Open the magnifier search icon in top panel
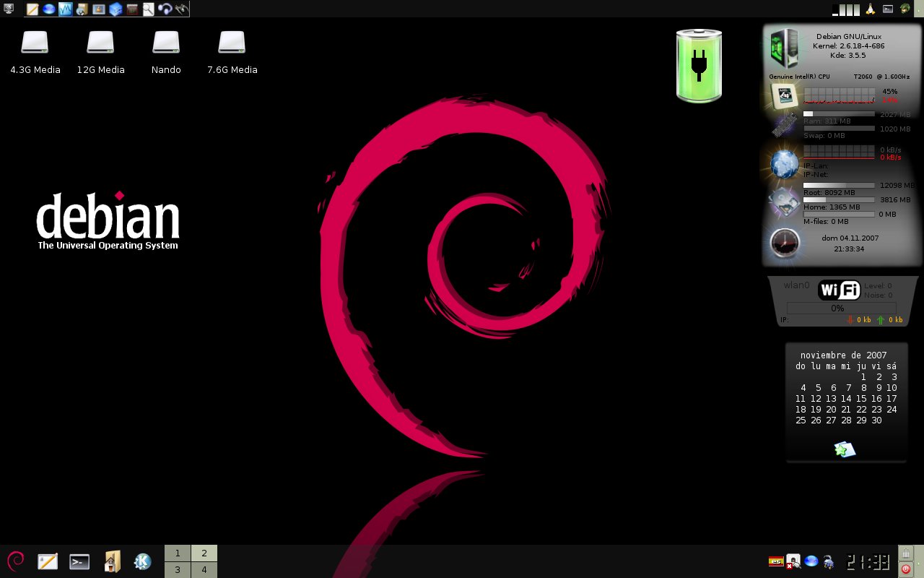This screenshot has height=578, width=924. pos(148,9)
